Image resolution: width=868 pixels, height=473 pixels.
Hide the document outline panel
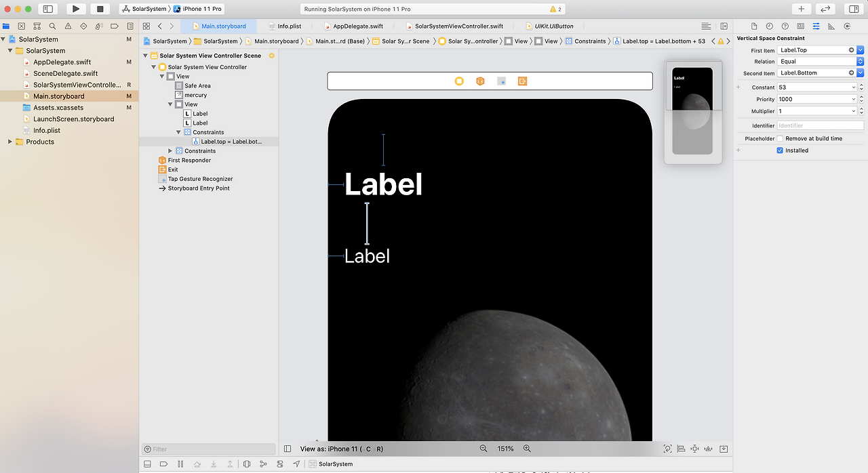[x=288, y=449]
